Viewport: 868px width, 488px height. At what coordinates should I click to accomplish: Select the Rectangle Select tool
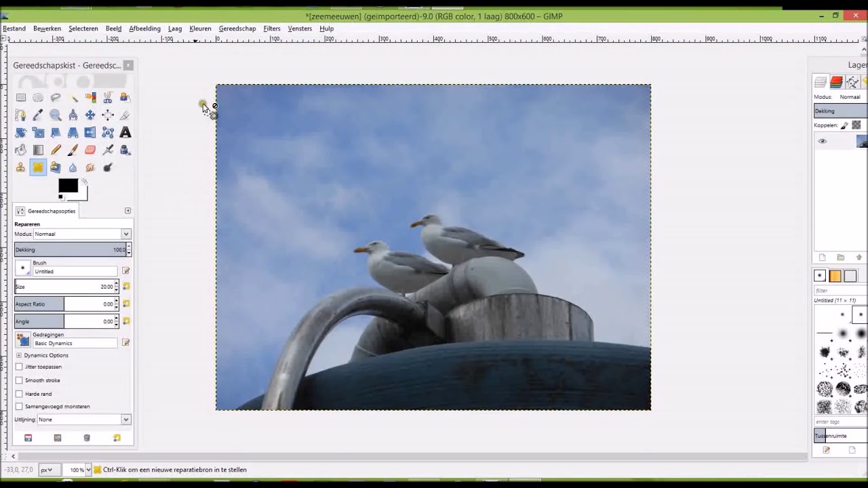21,98
